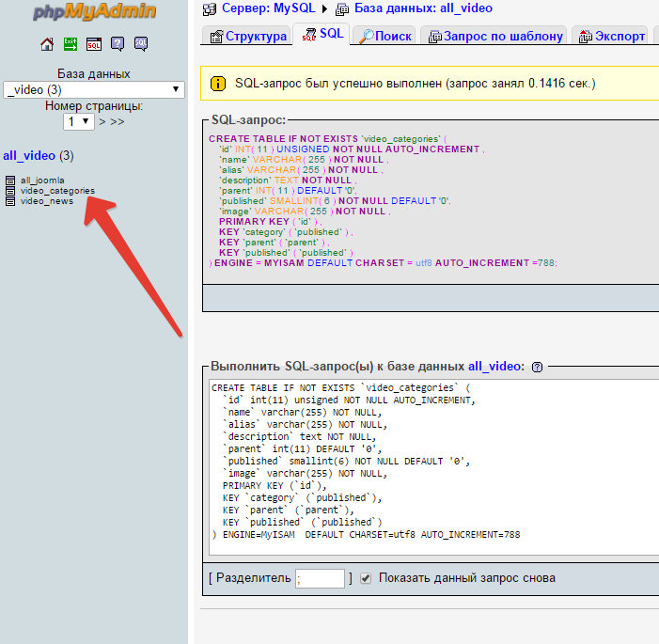Click the CREATE TABLE keyword in executed query

pos(247,139)
